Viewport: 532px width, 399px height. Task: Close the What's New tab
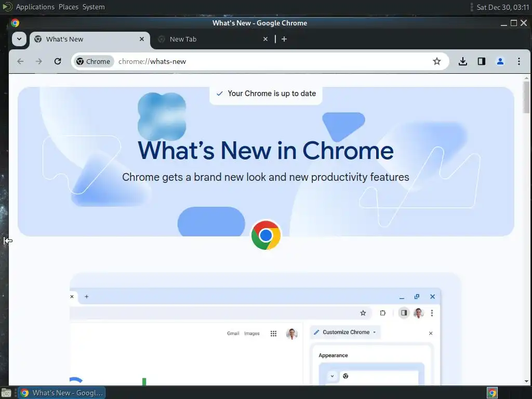(142, 39)
